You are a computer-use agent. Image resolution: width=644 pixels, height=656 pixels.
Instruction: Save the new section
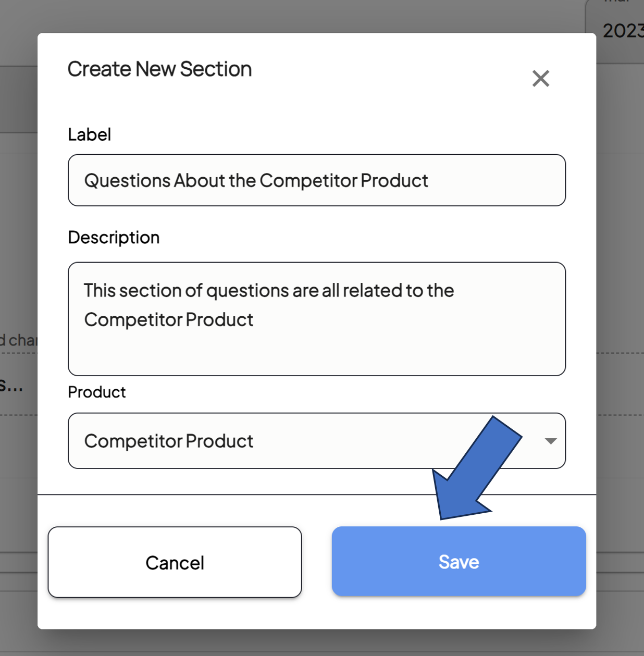[x=459, y=561]
